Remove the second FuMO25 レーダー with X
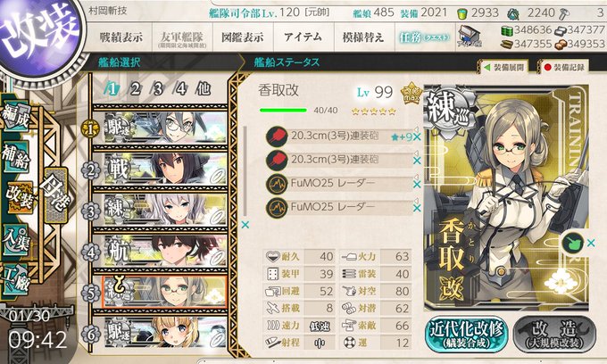607x364 pixels. [417, 208]
